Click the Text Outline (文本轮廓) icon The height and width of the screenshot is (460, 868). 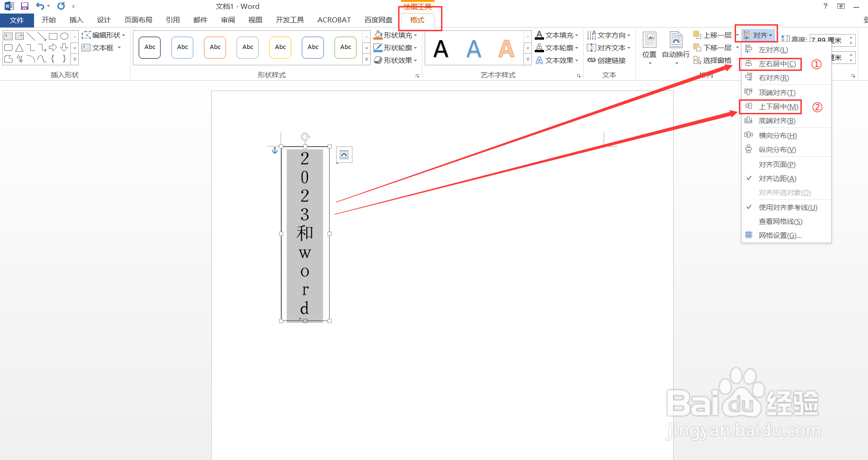click(539, 48)
